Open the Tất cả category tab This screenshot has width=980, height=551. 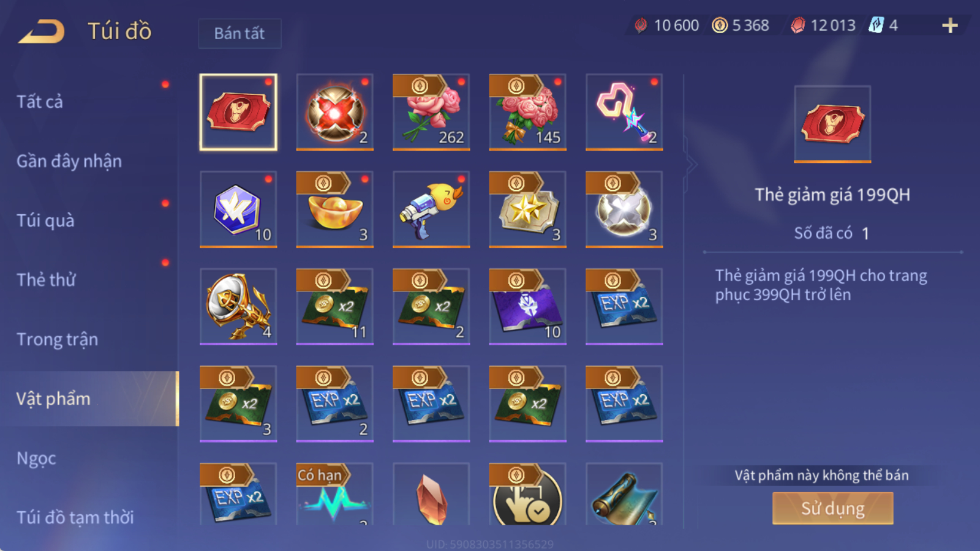40,102
